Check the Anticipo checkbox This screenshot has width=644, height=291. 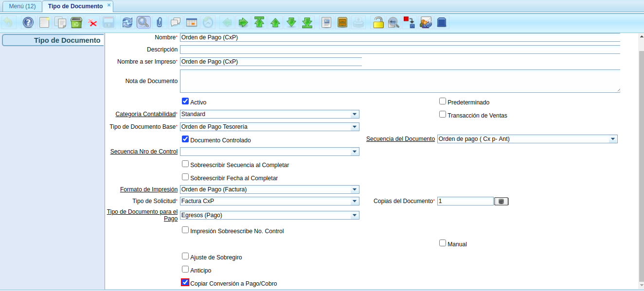[x=185, y=270]
